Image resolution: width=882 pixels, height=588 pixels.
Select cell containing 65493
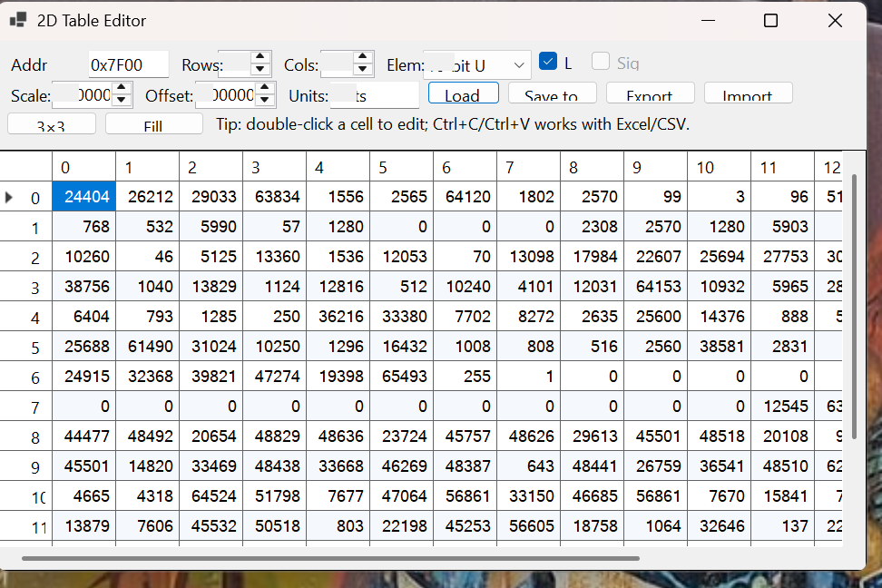[401, 376]
